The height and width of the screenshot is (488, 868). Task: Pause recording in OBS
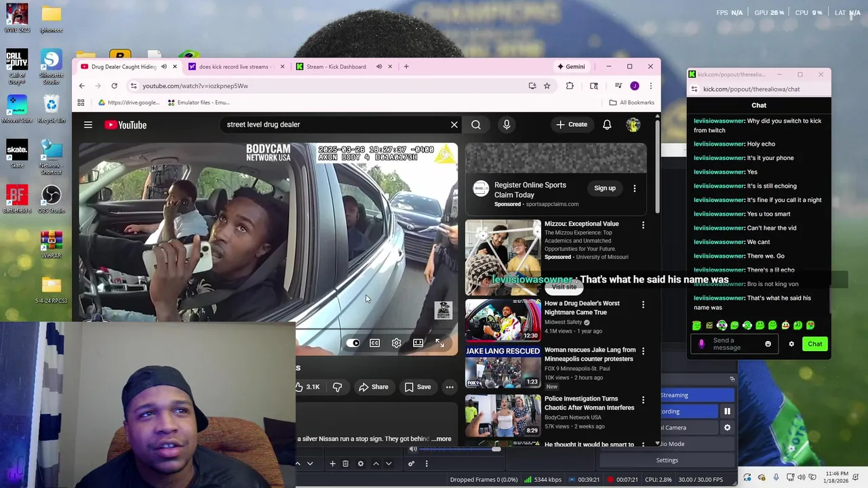(727, 411)
